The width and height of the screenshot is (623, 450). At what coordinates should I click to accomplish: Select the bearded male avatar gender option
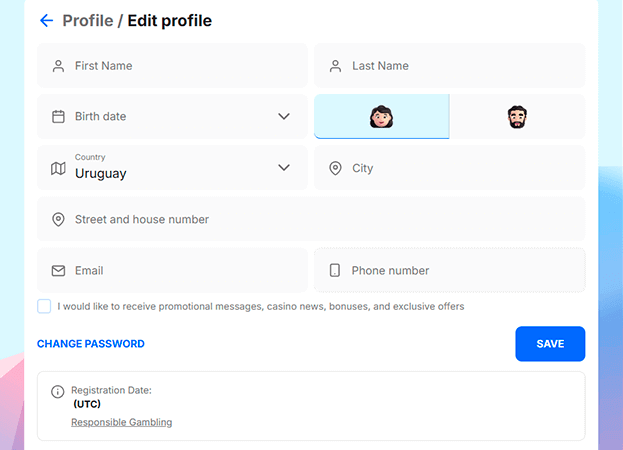pyautogui.click(x=517, y=117)
